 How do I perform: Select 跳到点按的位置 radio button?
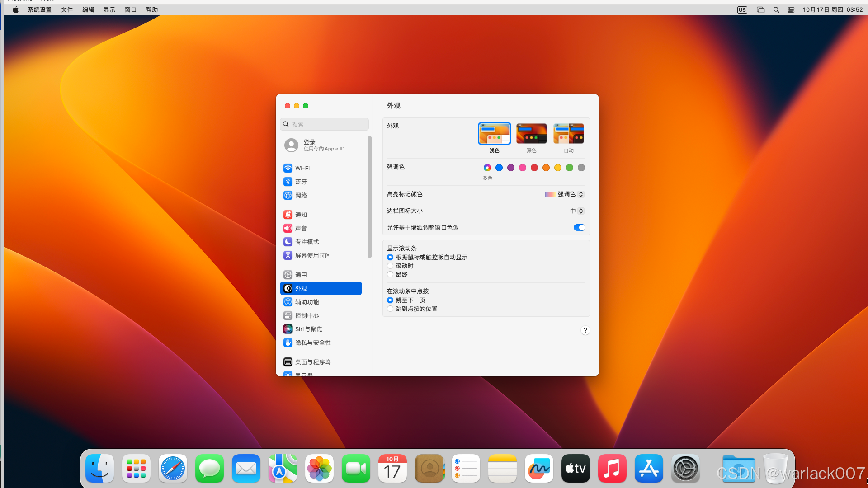pyautogui.click(x=390, y=309)
